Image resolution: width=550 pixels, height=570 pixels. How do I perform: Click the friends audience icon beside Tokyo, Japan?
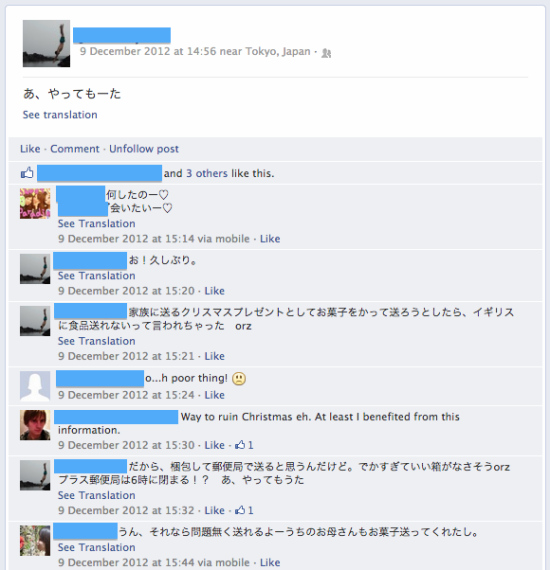click(x=326, y=53)
